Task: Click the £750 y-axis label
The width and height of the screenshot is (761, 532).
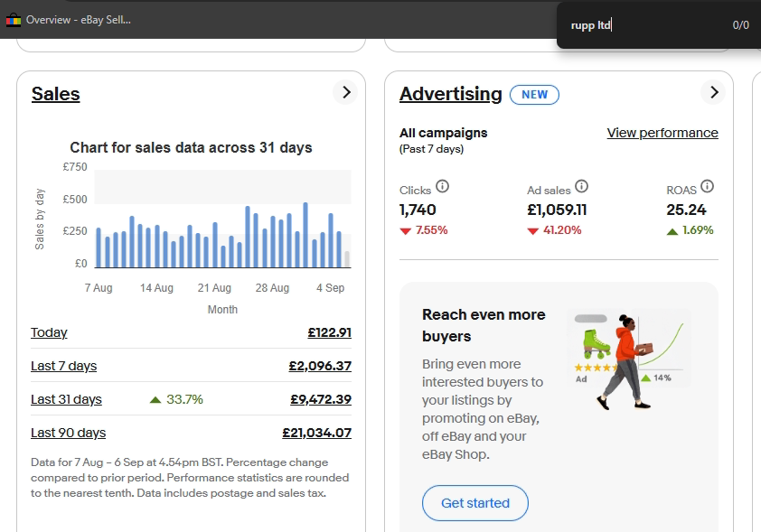Action: pos(75,167)
